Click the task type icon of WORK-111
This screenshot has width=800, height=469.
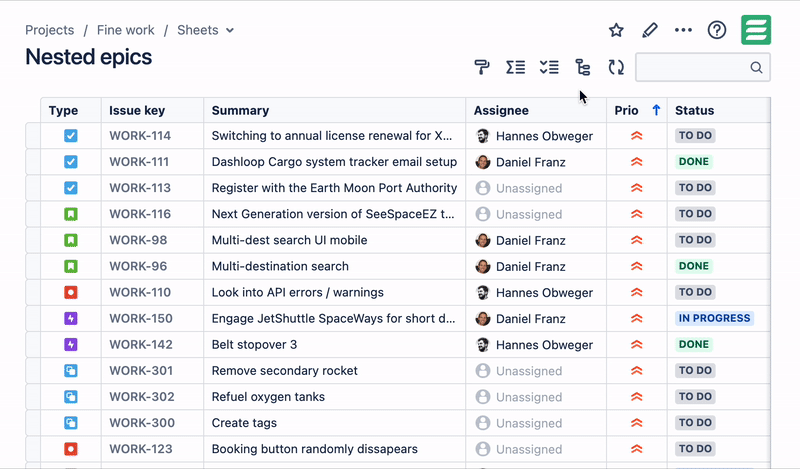pos(70,162)
